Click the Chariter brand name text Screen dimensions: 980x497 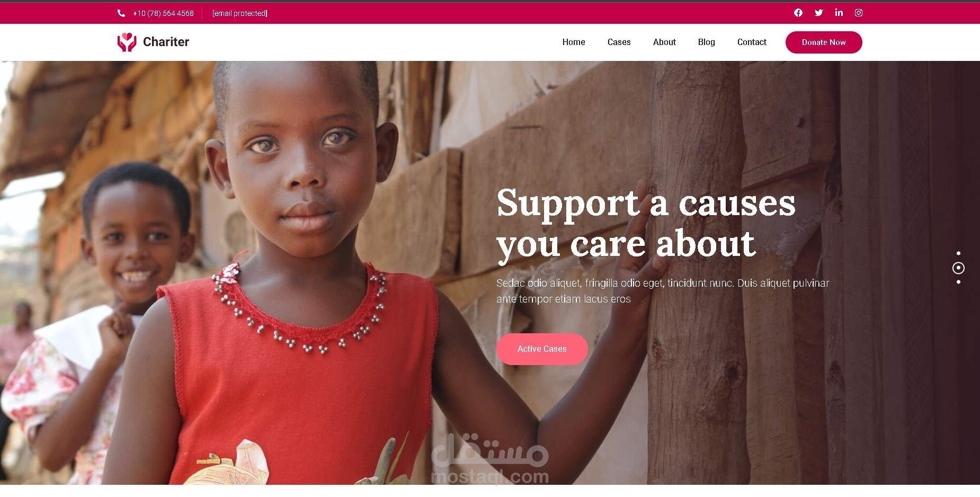coord(166,42)
